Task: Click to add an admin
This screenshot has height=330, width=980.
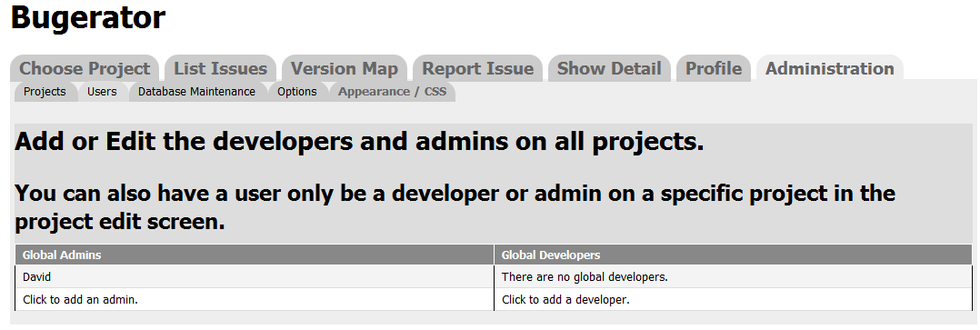Action: click(x=81, y=300)
